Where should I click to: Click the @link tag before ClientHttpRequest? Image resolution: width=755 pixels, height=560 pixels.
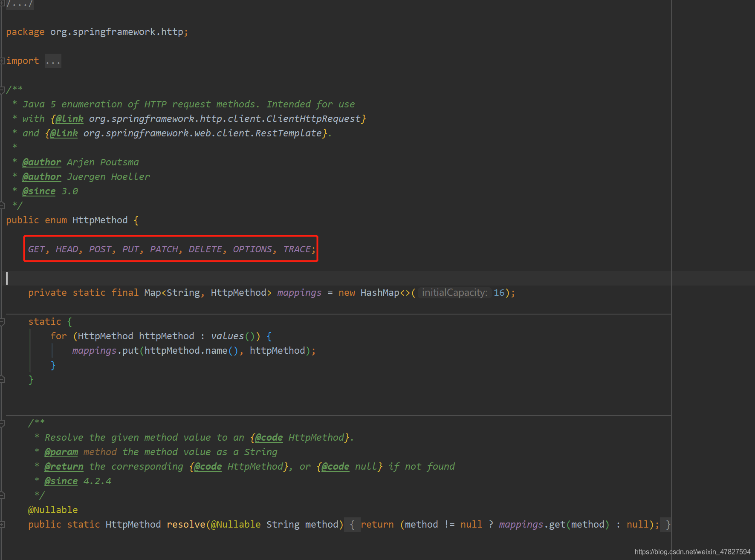[x=69, y=119]
